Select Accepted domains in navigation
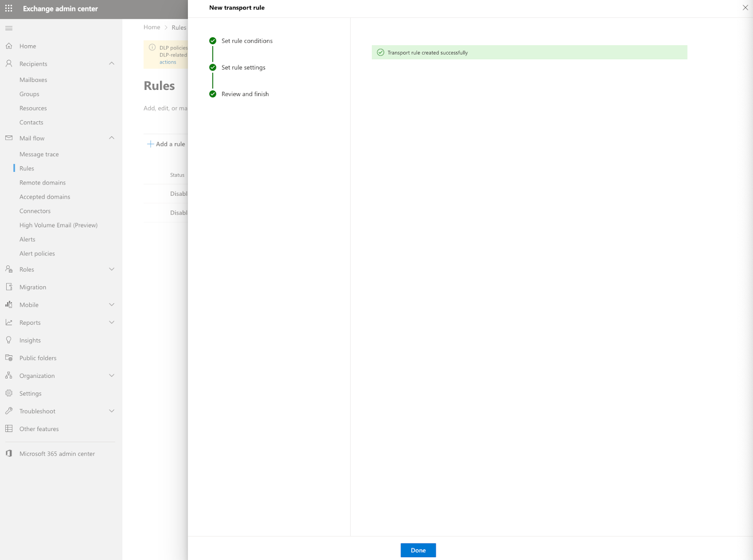Image resolution: width=753 pixels, height=560 pixels. pyautogui.click(x=45, y=197)
